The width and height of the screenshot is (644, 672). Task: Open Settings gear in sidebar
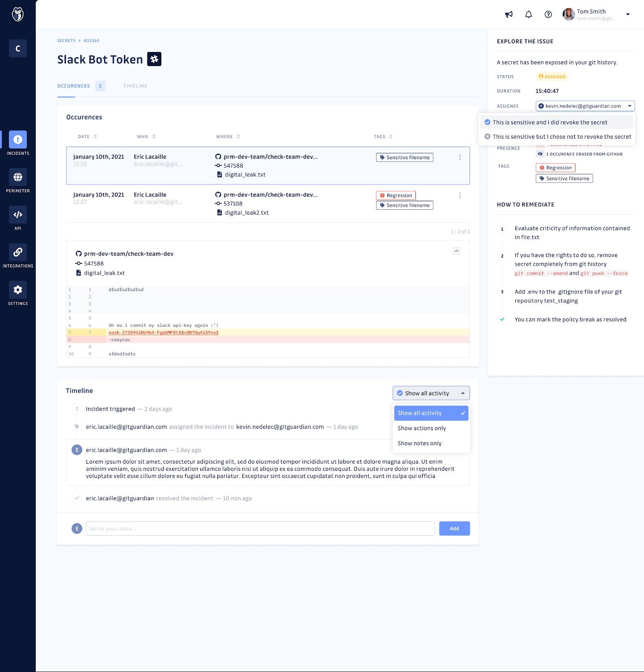pyautogui.click(x=18, y=290)
